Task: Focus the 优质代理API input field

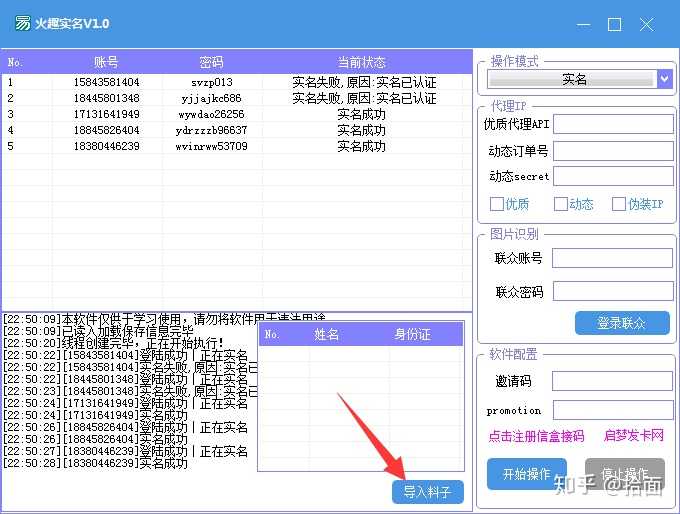Action: pyautogui.click(x=612, y=124)
